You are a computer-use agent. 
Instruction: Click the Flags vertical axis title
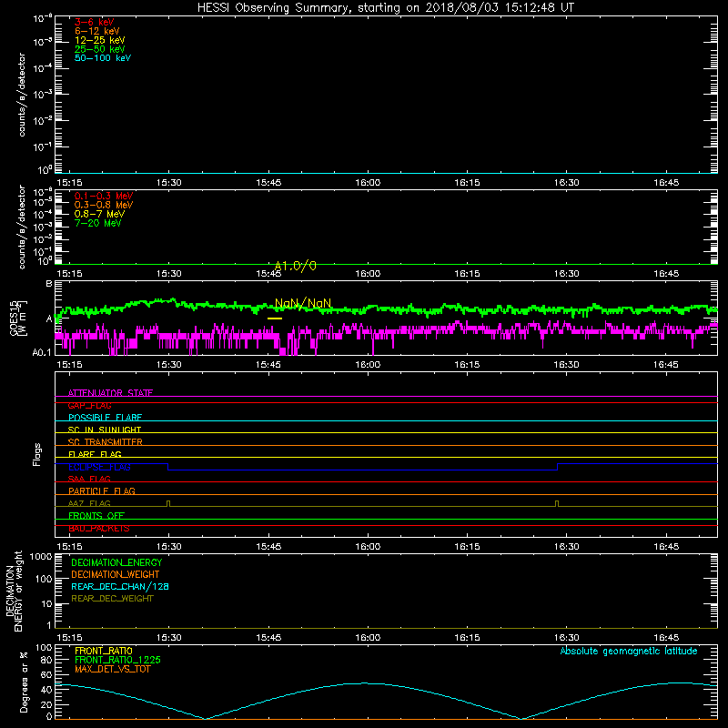pyautogui.click(x=37, y=454)
